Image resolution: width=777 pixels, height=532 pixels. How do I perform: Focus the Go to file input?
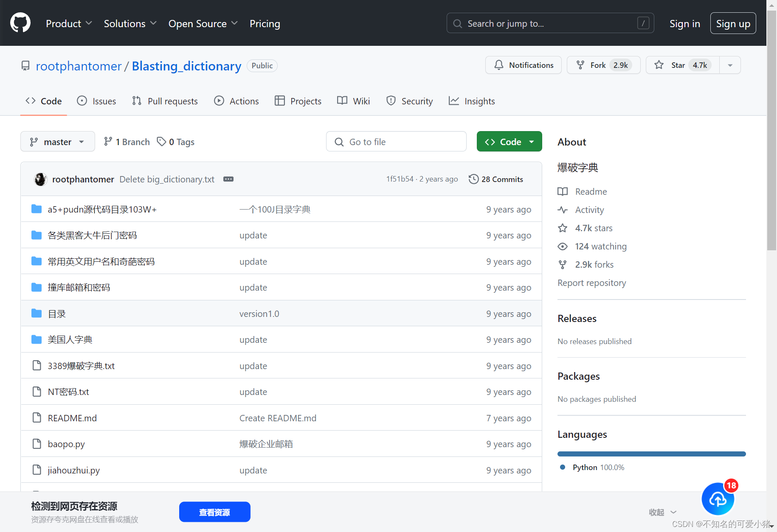tap(396, 141)
